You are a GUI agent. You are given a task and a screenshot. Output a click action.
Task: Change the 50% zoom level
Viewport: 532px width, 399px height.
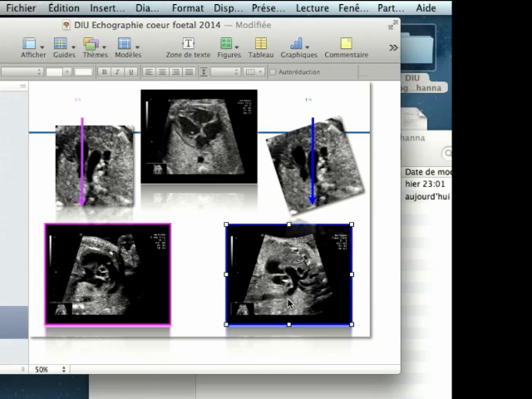(50, 369)
